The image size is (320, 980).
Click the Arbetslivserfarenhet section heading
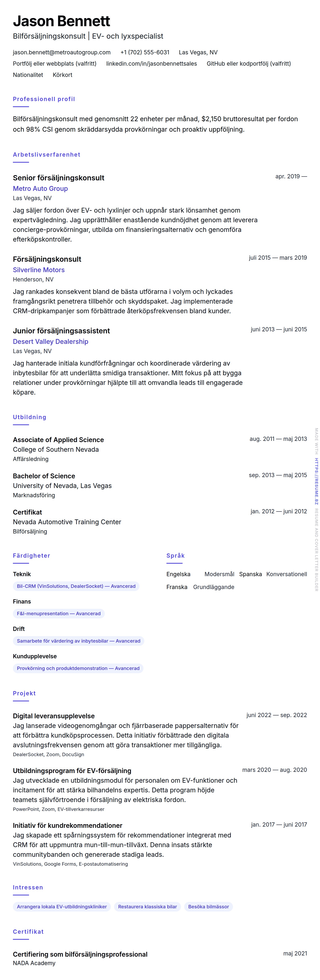(x=47, y=155)
